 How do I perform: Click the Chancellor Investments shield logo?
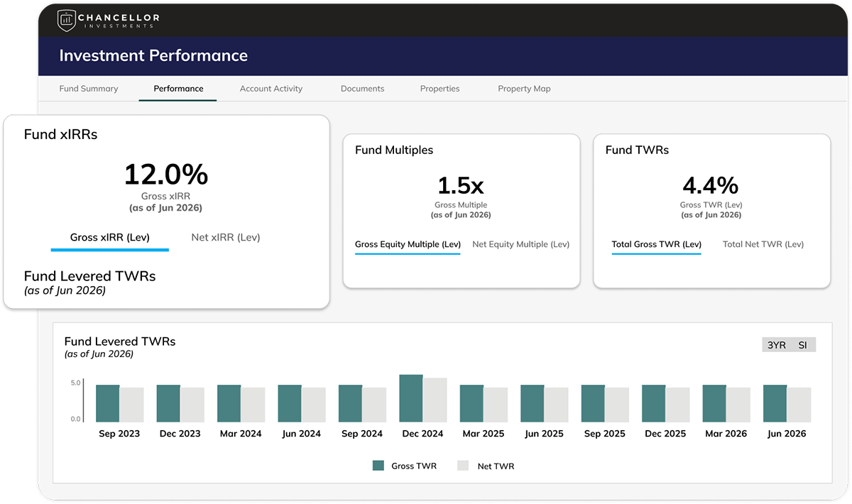67,20
